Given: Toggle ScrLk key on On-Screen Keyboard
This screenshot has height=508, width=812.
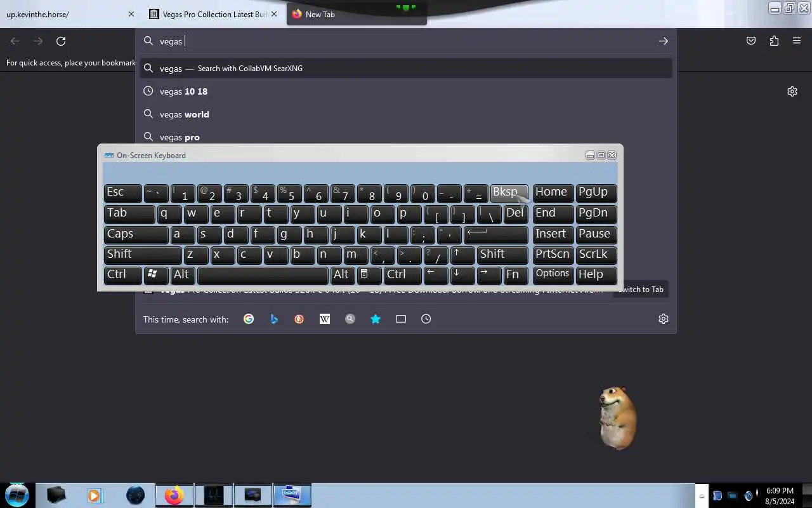Looking at the screenshot, I should 596,255.
